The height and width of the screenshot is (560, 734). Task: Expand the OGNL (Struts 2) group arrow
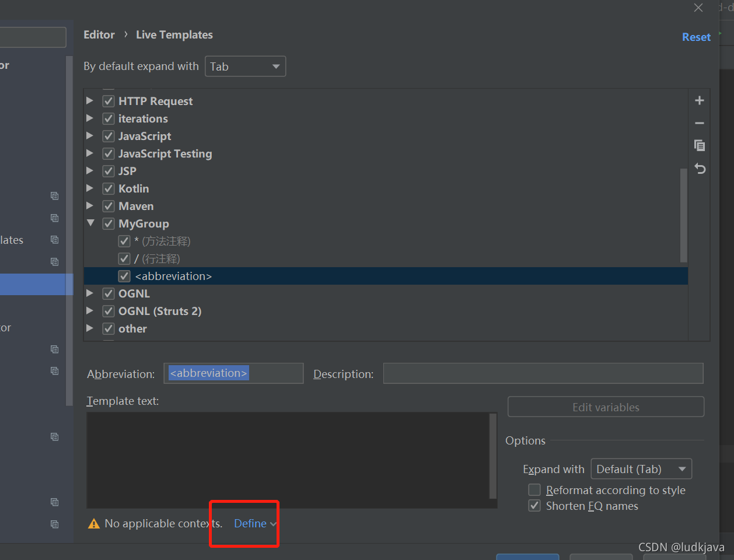pyautogui.click(x=90, y=310)
